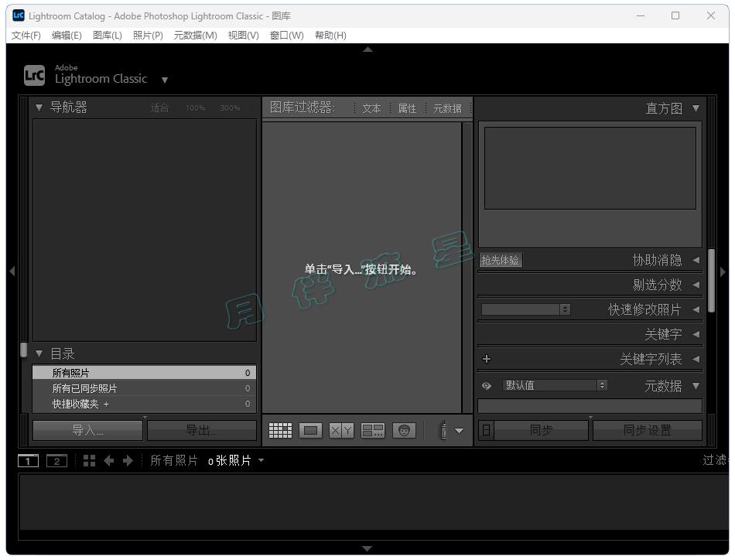Go back with filmstrip left arrow
735x560 pixels.
[x=108, y=461]
